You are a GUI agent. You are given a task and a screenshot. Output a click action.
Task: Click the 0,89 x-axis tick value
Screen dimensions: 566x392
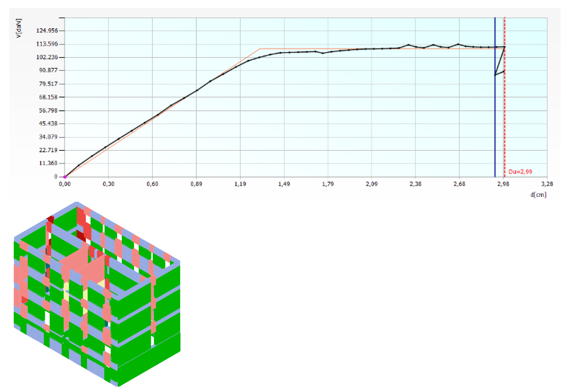[196, 184]
